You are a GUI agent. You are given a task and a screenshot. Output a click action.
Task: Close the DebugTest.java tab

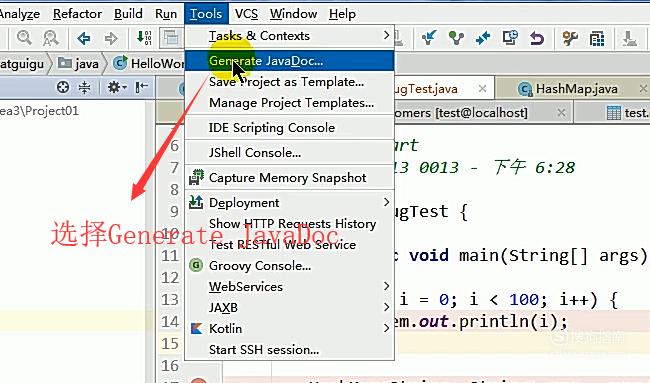(482, 88)
